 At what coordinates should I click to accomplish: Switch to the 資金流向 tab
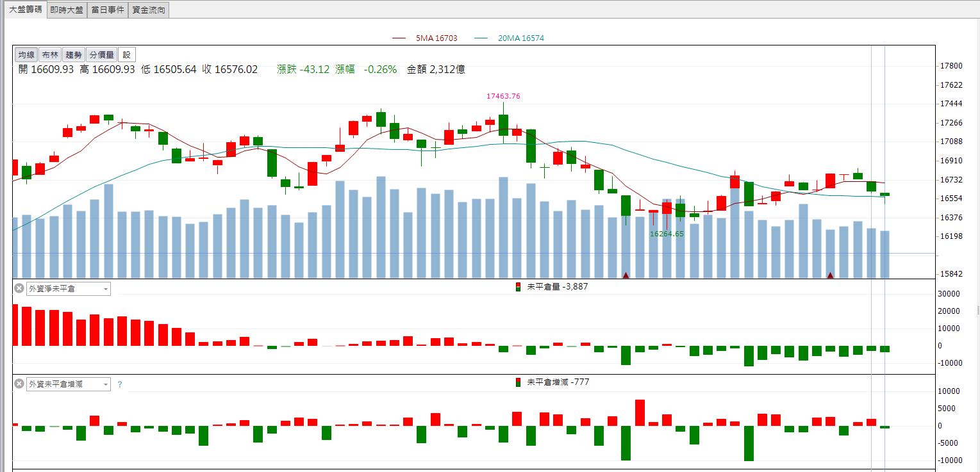point(149,10)
